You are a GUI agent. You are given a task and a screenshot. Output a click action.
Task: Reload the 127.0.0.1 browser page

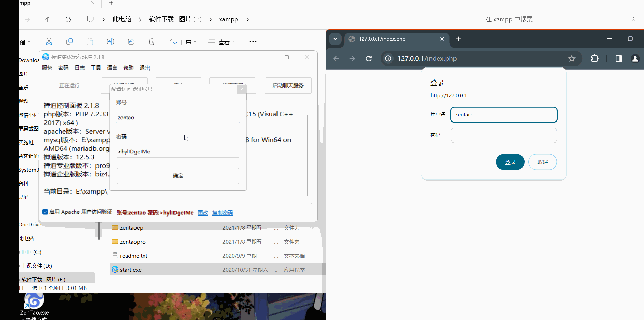tap(369, 59)
